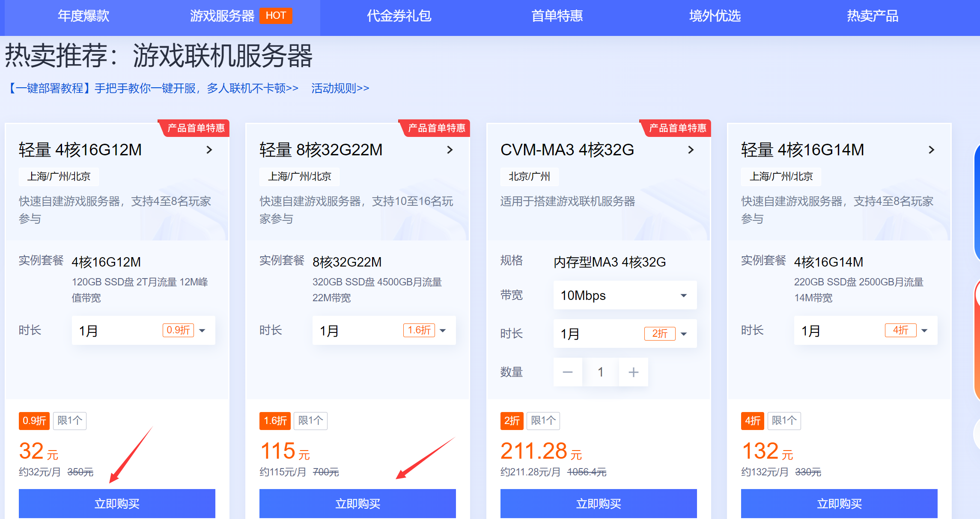Viewport: 980px width, 519px height.
Task: Click the arrow beside 轻量 8核32G22M title
Action: click(450, 150)
